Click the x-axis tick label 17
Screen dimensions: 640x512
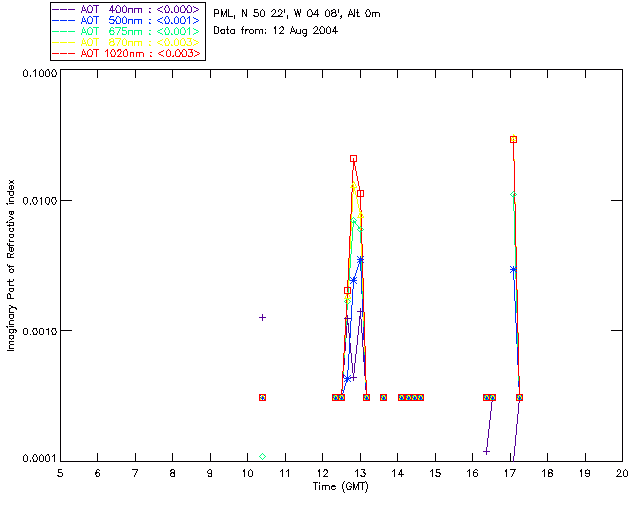510,473
